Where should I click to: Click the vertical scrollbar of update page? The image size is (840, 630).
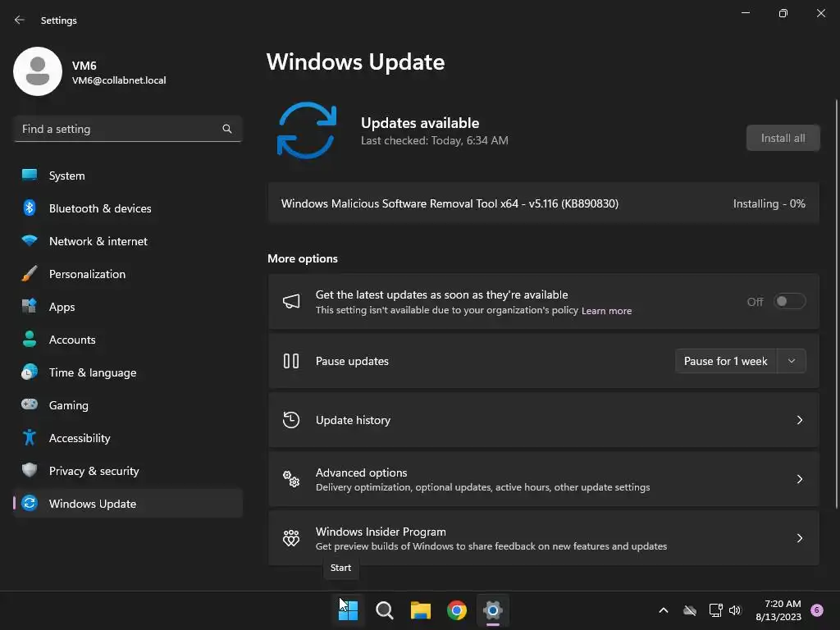tap(837, 304)
